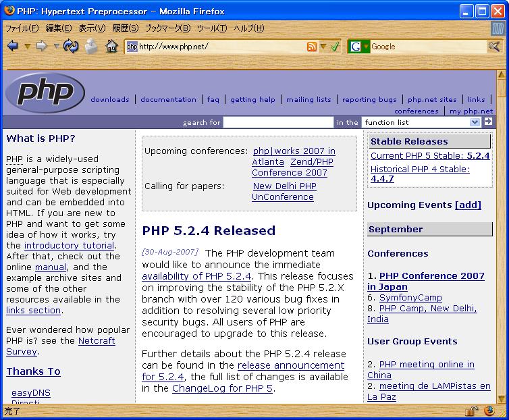
Task: Open the address bar URL history dropdown
Action: (323, 47)
